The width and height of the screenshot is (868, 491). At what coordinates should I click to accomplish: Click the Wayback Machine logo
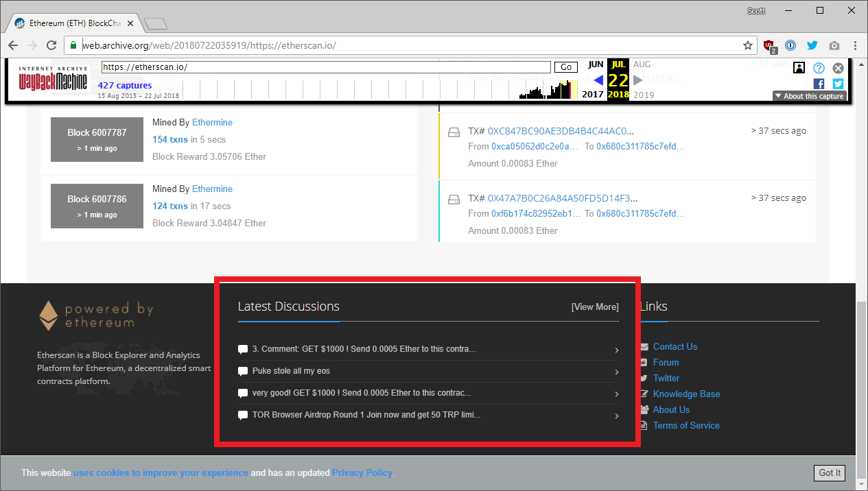coord(53,79)
